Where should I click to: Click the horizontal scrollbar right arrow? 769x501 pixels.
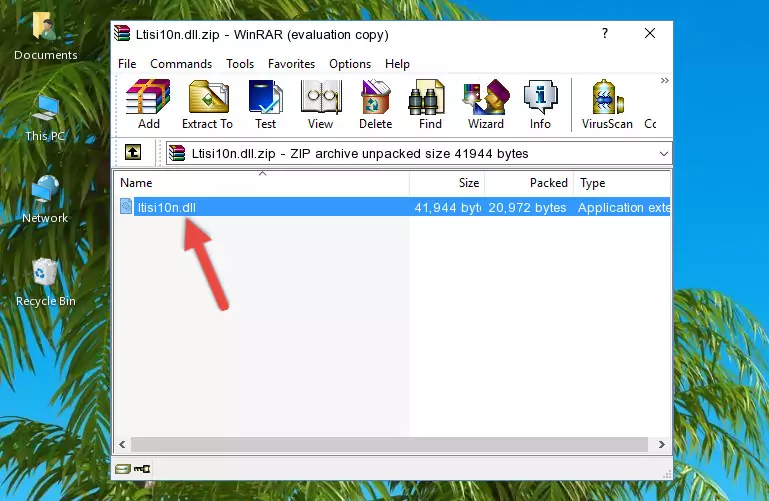coord(662,445)
